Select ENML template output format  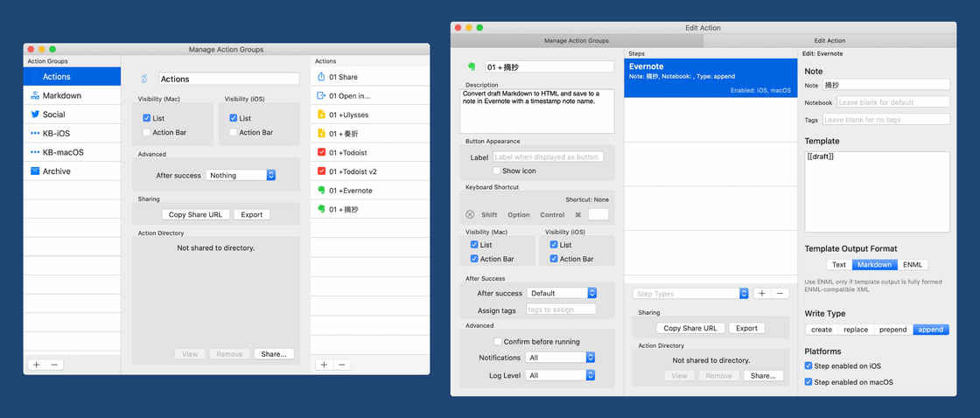click(913, 265)
